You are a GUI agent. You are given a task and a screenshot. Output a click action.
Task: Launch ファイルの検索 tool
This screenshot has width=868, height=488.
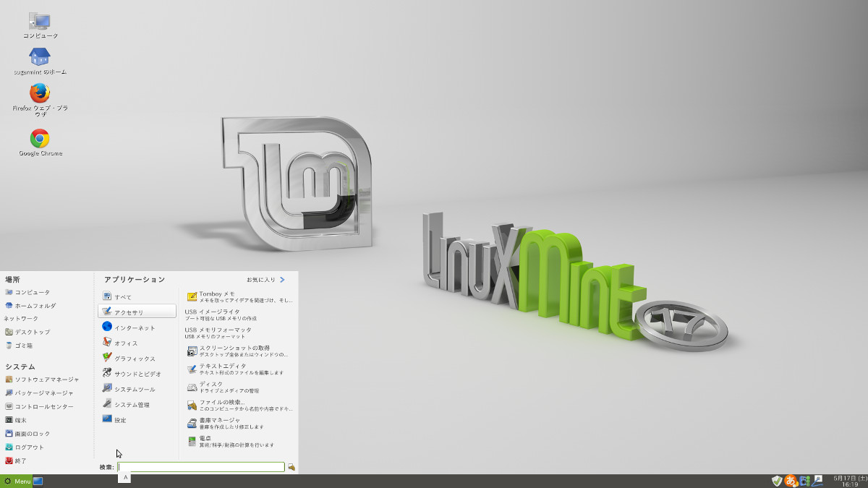pos(239,405)
